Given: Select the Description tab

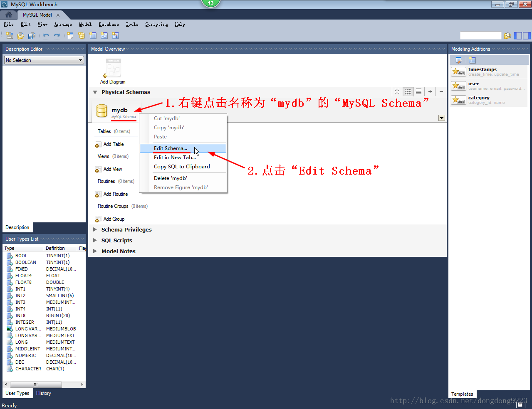Looking at the screenshot, I should pos(17,227).
